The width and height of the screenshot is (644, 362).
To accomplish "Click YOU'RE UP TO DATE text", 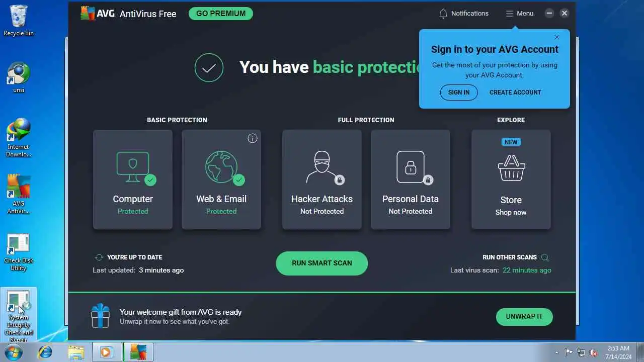I will [x=135, y=257].
